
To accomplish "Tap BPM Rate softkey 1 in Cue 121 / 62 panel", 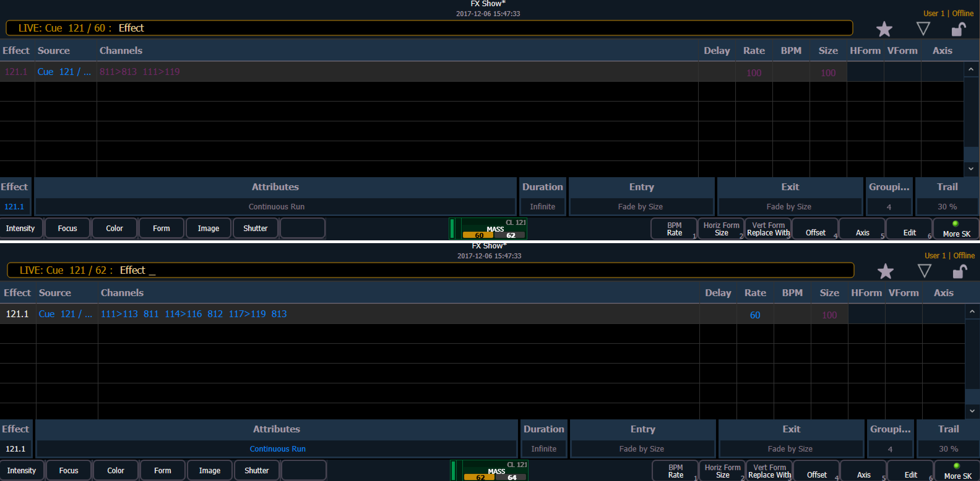I will (675, 471).
